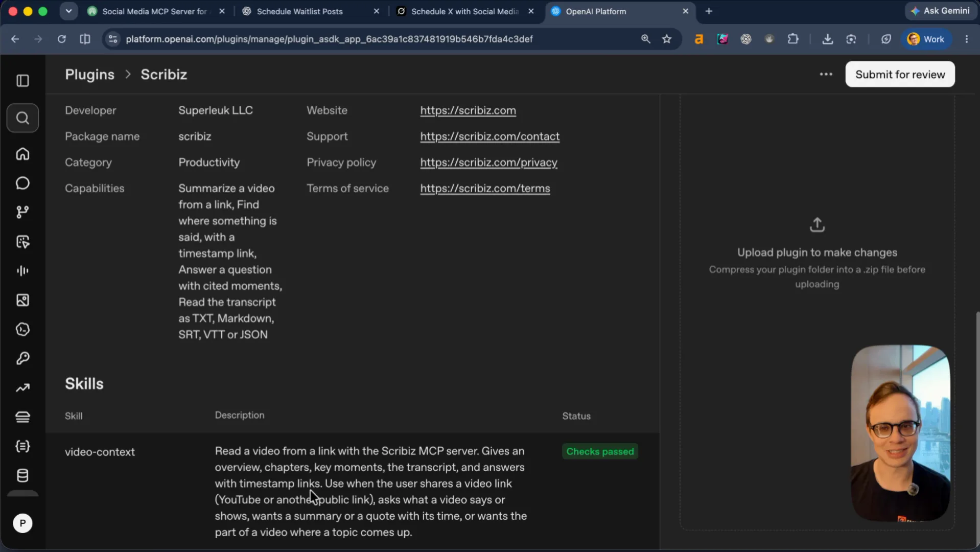The image size is (980, 552).
Task: Open the profile avatar labeled P
Action: tap(22, 523)
